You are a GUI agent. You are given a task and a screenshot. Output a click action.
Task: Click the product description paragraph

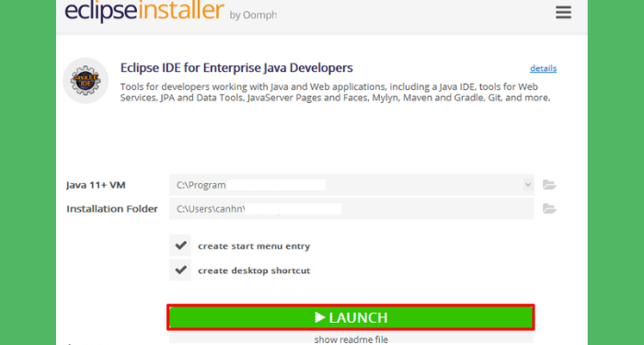coord(335,92)
